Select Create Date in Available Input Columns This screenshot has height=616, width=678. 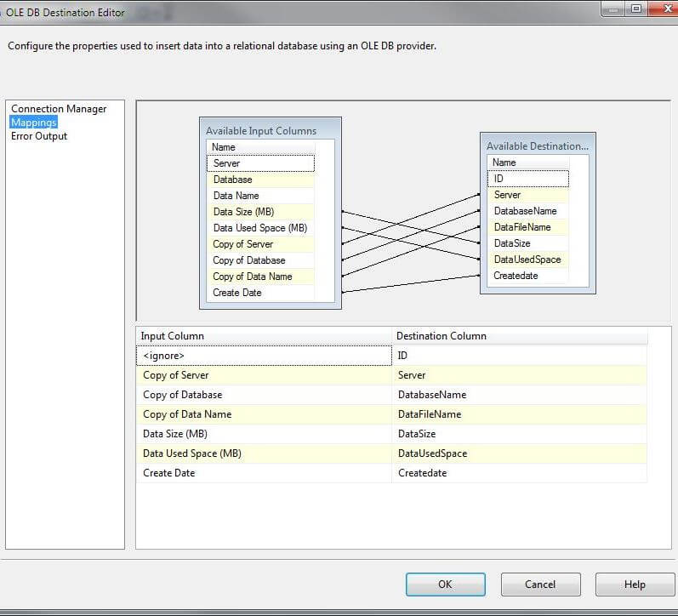click(x=260, y=293)
